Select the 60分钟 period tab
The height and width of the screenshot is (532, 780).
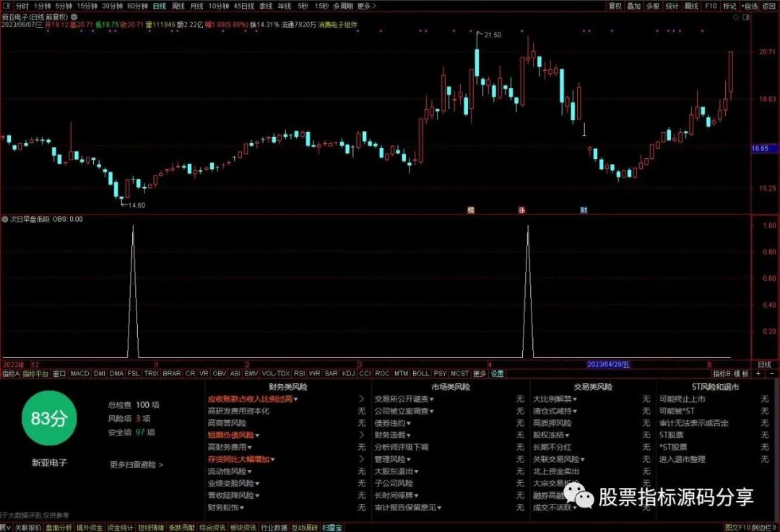tap(137, 6)
